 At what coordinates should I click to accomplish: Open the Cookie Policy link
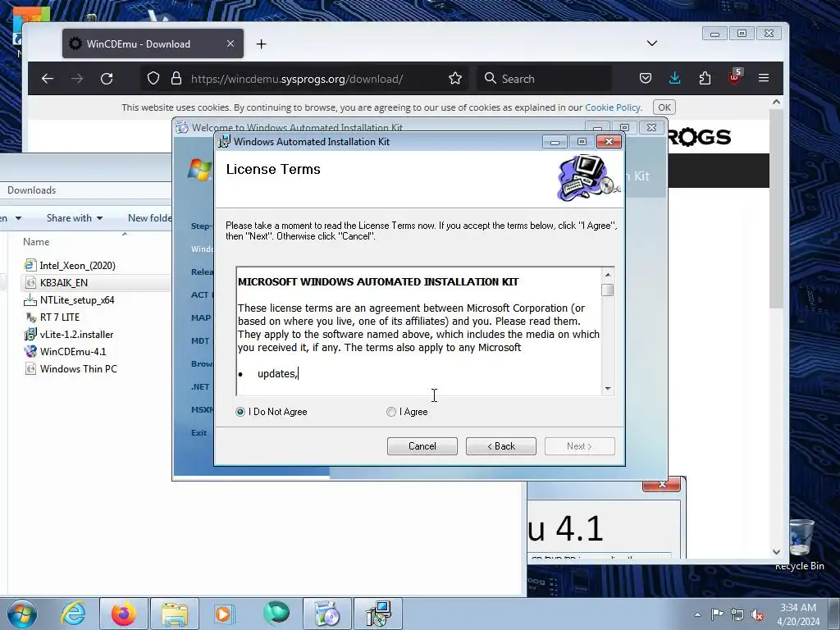[x=613, y=107]
